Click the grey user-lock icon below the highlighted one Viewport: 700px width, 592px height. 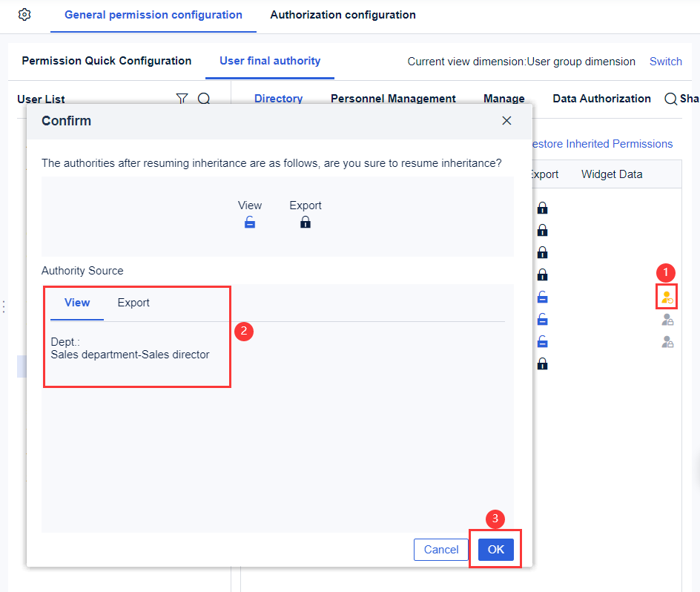[666, 319]
